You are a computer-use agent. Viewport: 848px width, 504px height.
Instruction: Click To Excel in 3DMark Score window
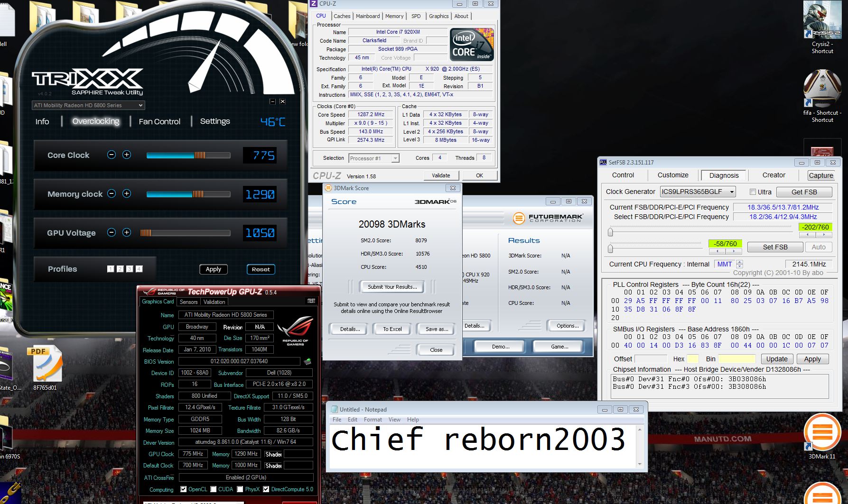[x=392, y=329]
